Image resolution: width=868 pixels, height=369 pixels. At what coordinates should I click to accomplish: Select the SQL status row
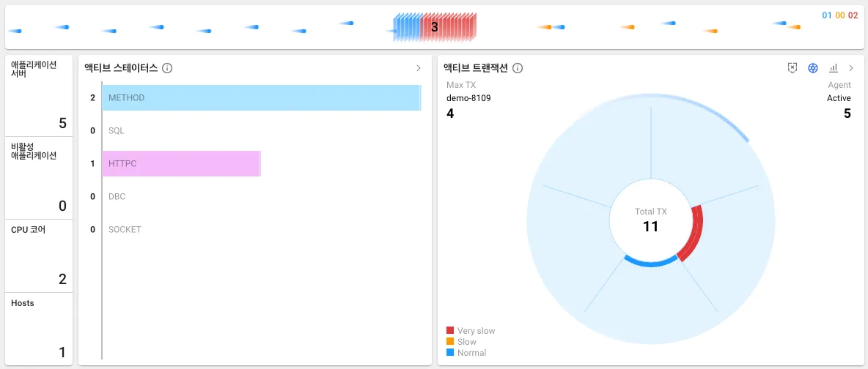point(117,130)
